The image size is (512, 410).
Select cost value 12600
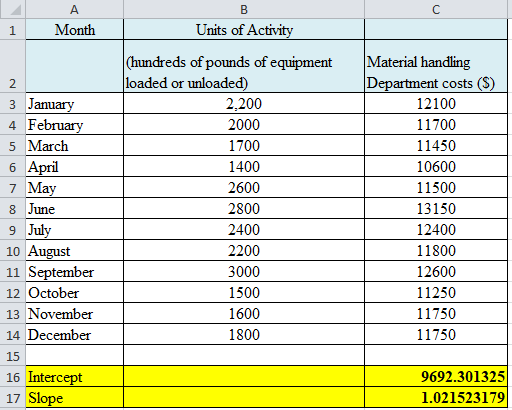(x=436, y=272)
